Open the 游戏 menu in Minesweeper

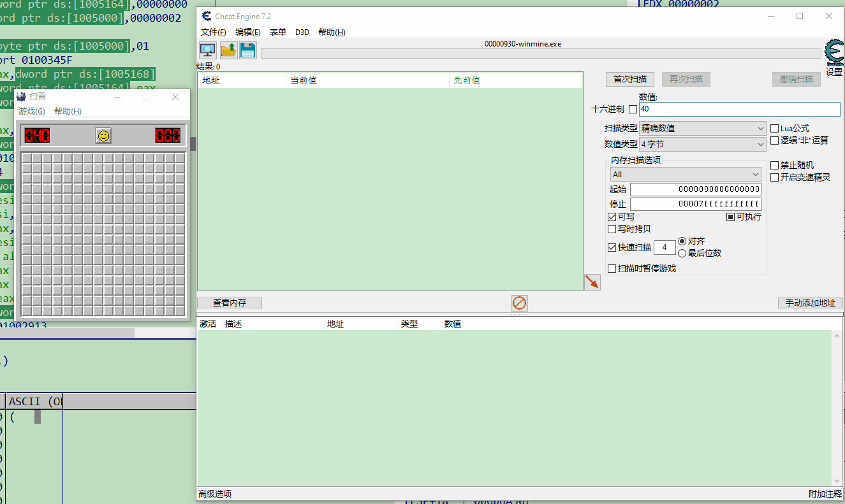(32, 112)
